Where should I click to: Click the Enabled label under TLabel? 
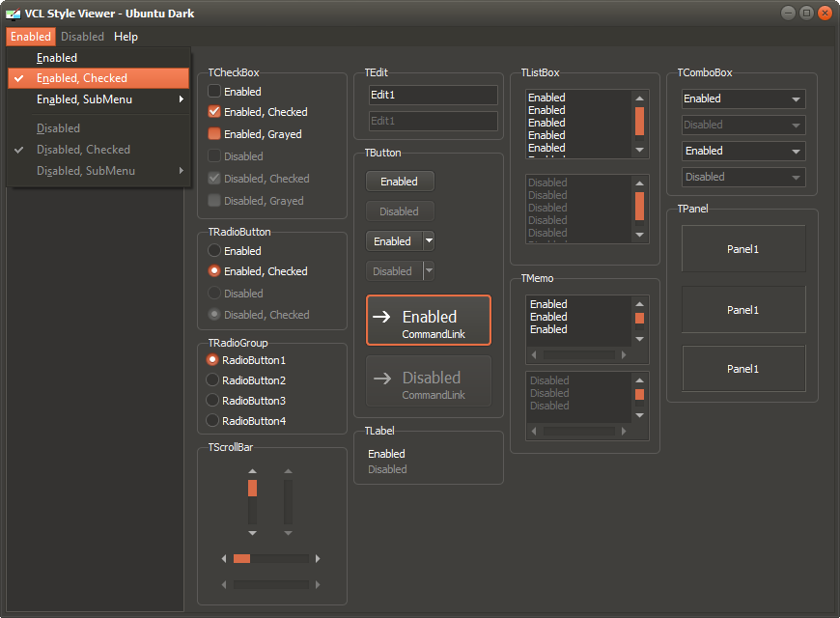coord(386,454)
